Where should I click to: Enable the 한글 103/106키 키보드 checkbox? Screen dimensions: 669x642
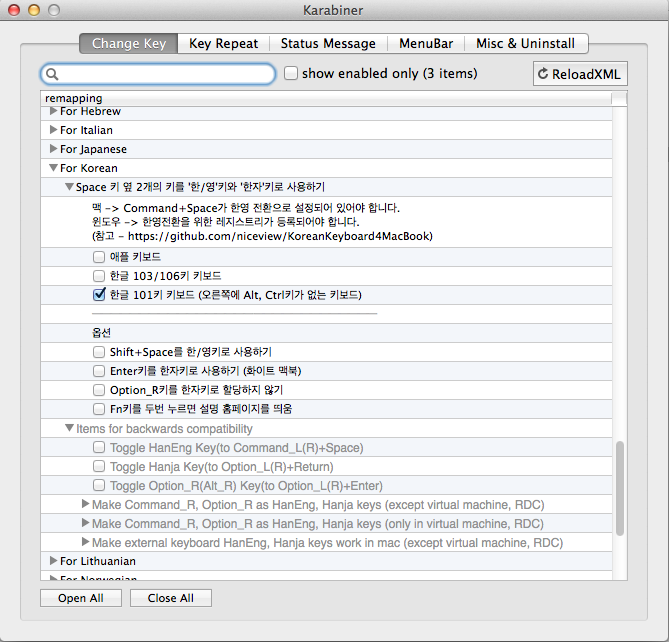click(99, 276)
